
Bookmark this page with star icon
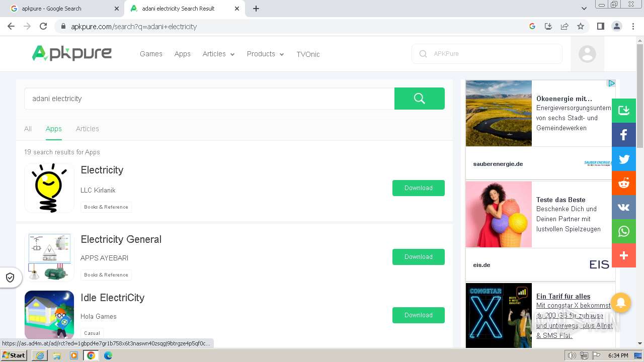pos(581,26)
